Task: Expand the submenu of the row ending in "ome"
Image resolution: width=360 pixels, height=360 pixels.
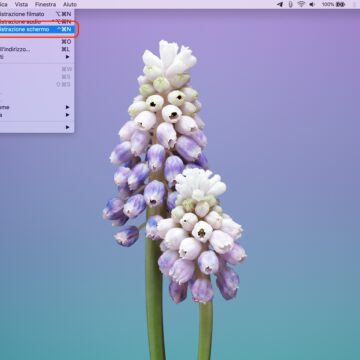Action: (36, 107)
